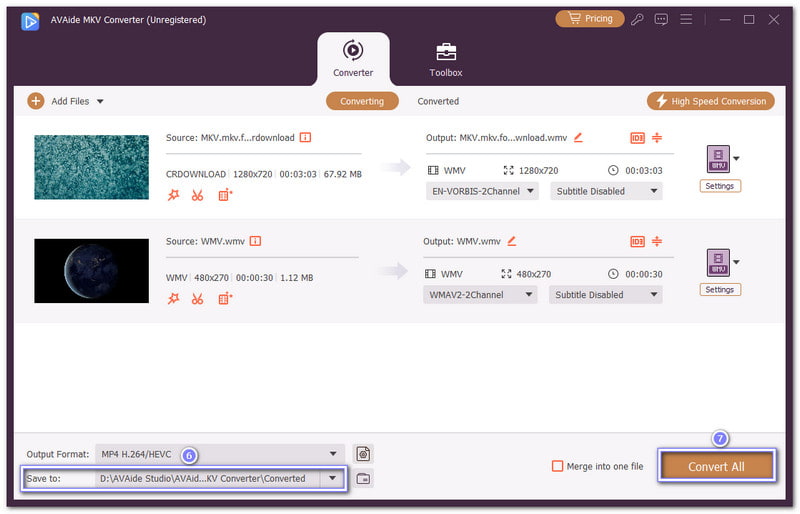Edit ID metadata for MKV output

click(x=637, y=138)
